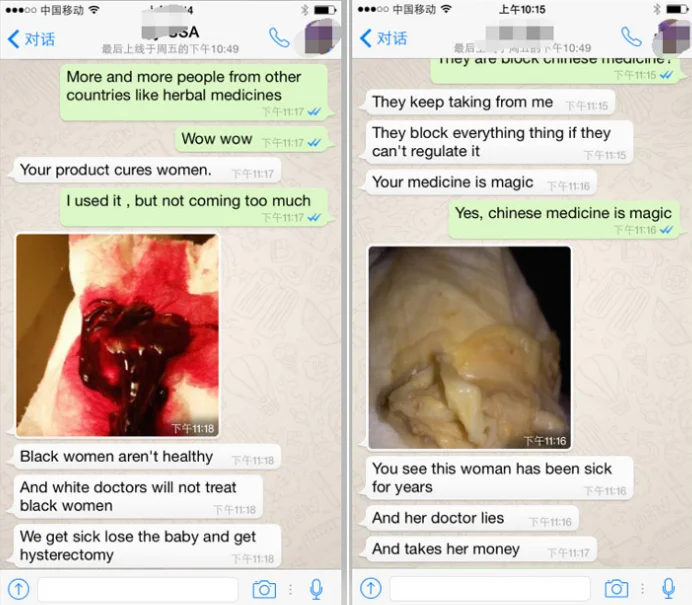
Task: Open the yellow image sent at 11:16
Action: pos(470,348)
